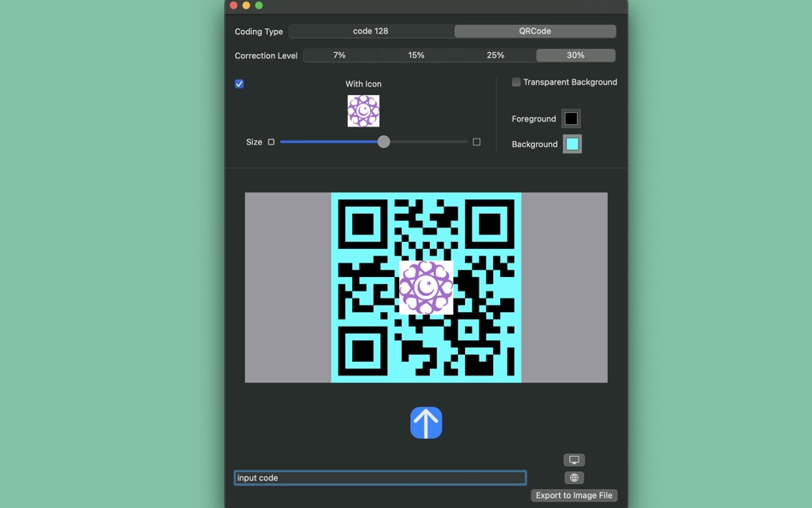Set correction level to 7%
The width and height of the screenshot is (812, 508).
click(339, 55)
